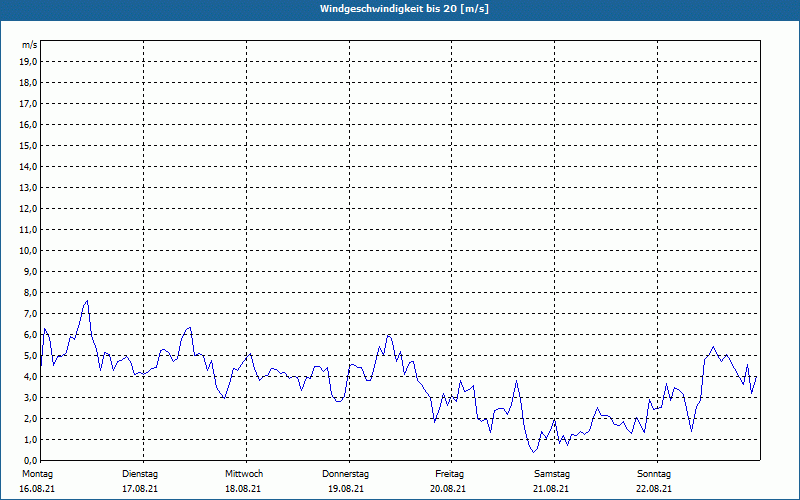The height and width of the screenshot is (500, 800).
Task: Select the '6,0' y-axis value
Action: [x=30, y=335]
